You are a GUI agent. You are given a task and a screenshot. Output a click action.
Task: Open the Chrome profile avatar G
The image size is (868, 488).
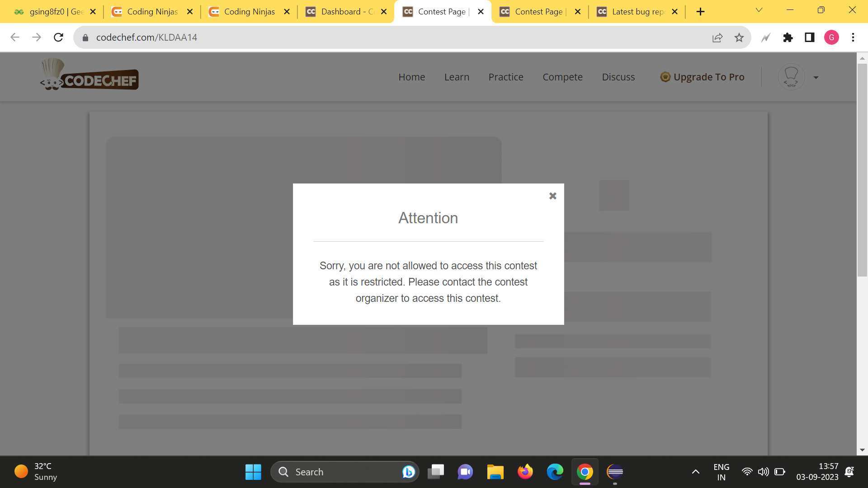point(831,38)
